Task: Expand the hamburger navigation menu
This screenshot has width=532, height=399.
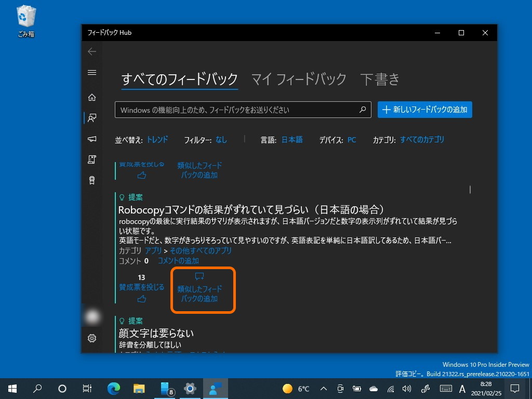Action: pos(92,72)
